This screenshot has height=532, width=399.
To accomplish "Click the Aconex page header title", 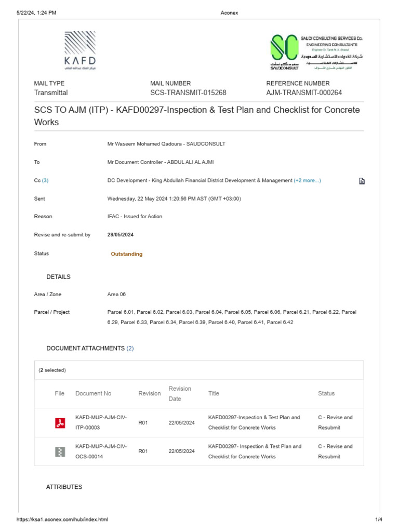I will click(229, 13).
